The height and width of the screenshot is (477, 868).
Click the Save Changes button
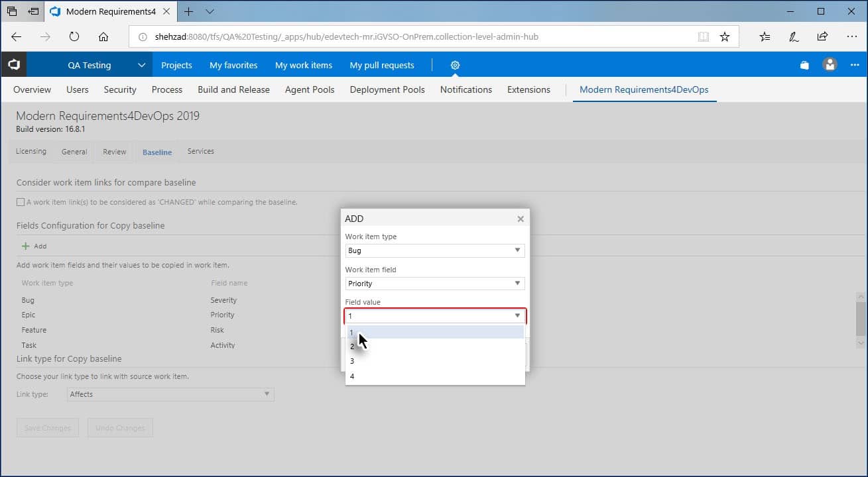pos(48,428)
